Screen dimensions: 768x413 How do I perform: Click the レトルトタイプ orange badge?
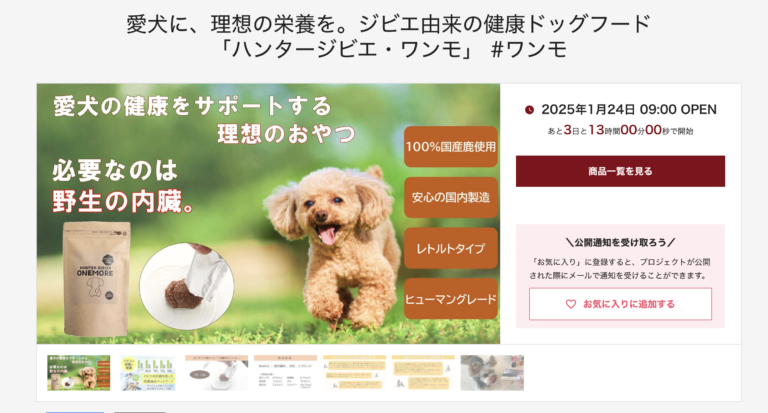[451, 248]
